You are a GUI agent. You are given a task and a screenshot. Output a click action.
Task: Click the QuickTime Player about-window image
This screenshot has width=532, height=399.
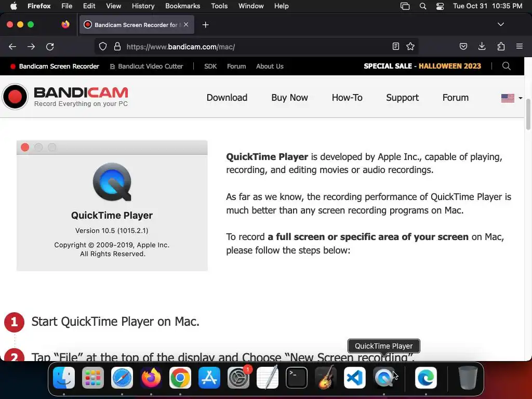(112, 205)
